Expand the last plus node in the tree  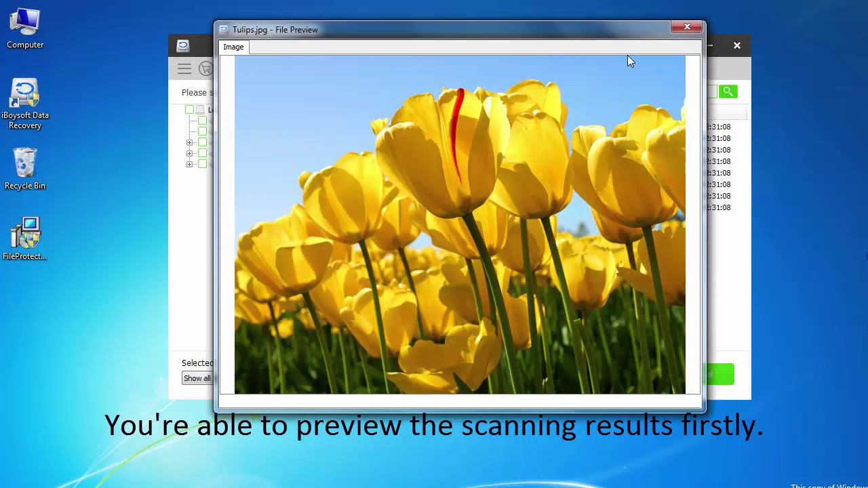pyautogui.click(x=190, y=164)
